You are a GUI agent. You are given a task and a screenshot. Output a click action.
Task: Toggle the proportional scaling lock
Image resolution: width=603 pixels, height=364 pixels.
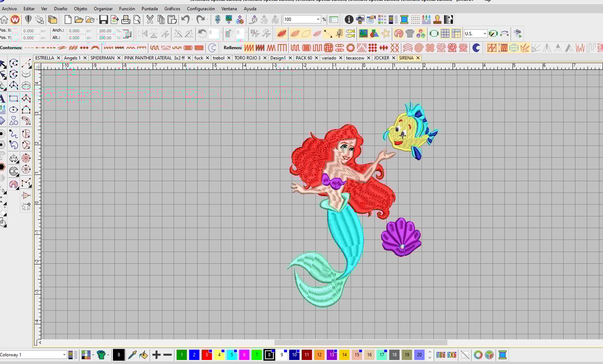[127, 34]
